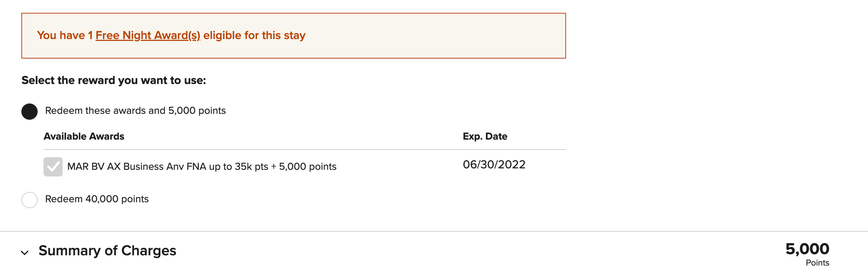Click the eligible Free Night Award banner
The image size is (868, 277).
click(294, 35)
